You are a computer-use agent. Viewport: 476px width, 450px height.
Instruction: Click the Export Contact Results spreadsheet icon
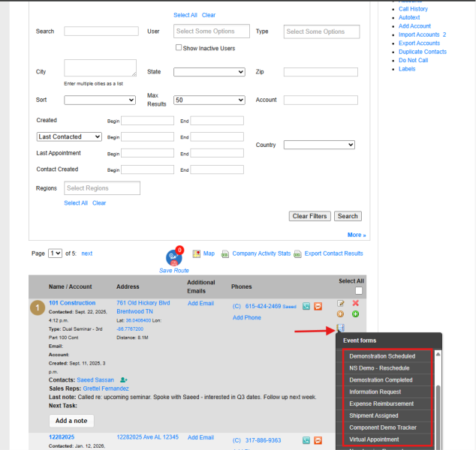tap(297, 253)
